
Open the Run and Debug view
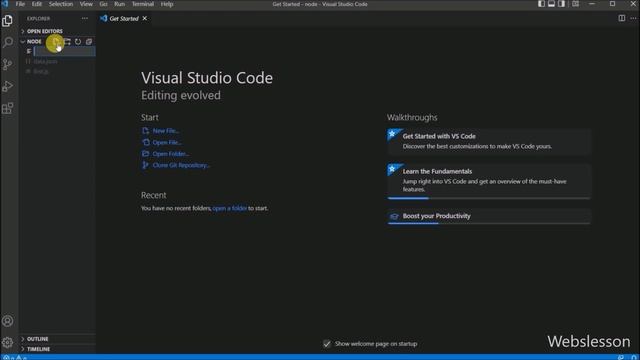7,86
